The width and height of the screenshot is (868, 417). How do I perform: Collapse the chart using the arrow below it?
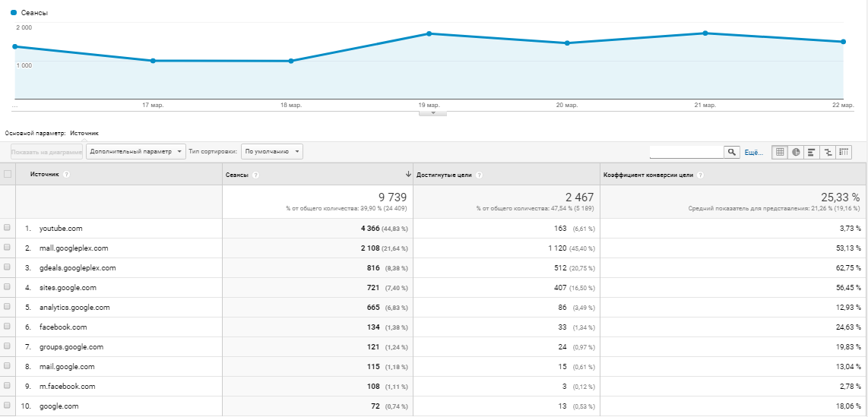(433, 113)
